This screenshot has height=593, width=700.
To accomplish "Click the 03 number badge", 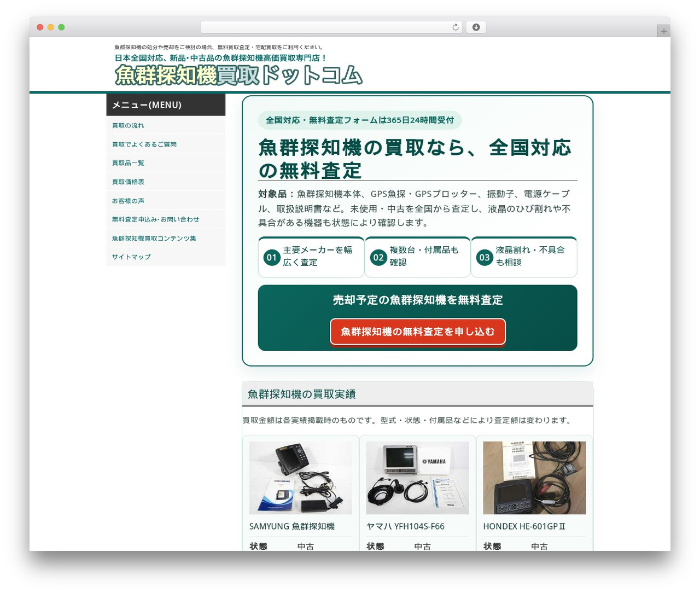I will (x=485, y=257).
